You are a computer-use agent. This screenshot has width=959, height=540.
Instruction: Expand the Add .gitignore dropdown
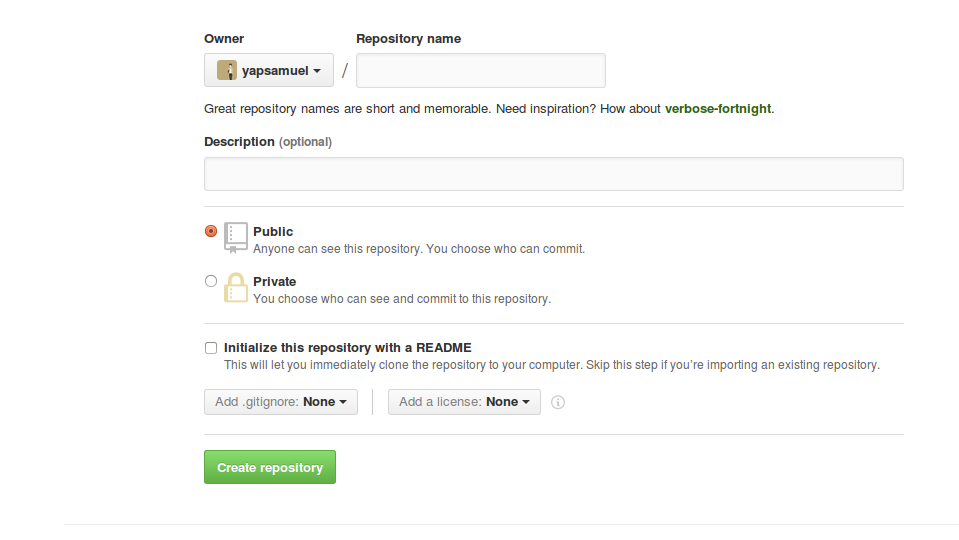click(281, 402)
